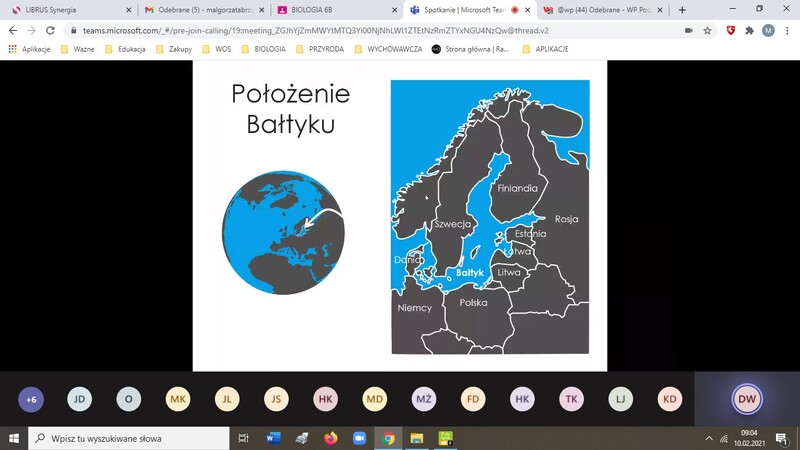800x450 pixels.
Task: Expand the +6 hidden participants bubble
Action: pyautogui.click(x=31, y=399)
